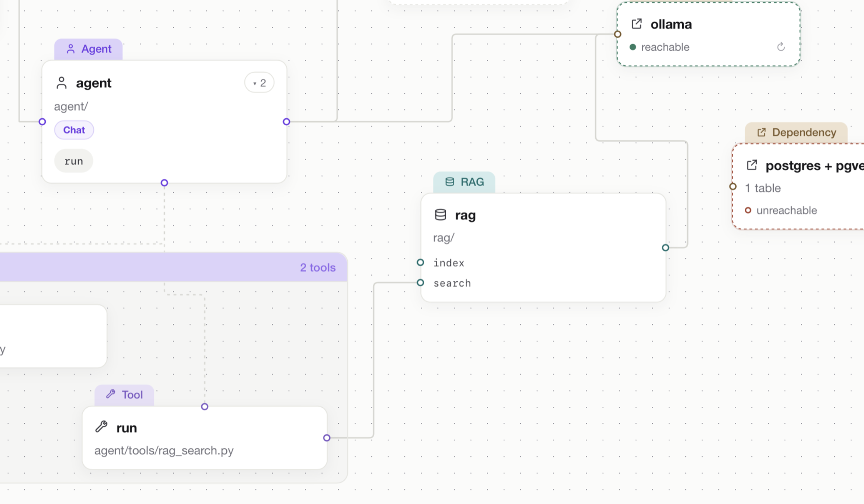Click the red unreachable status indicator
The height and width of the screenshot is (504, 864).
pyautogui.click(x=748, y=210)
